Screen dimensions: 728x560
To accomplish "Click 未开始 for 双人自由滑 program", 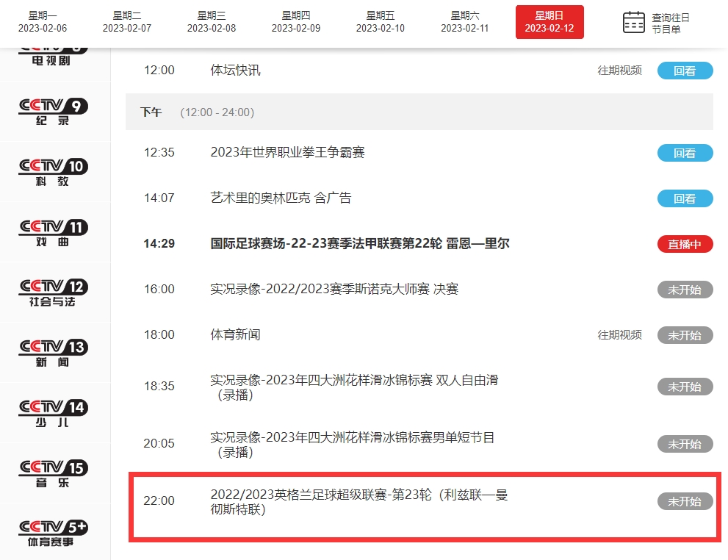I will (x=685, y=387).
